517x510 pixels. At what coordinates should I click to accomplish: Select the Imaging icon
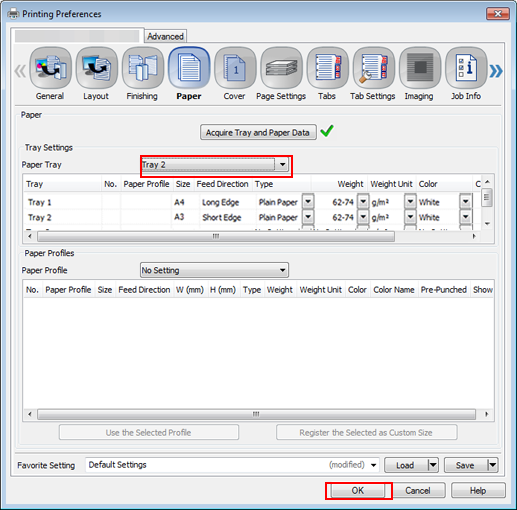[420, 68]
